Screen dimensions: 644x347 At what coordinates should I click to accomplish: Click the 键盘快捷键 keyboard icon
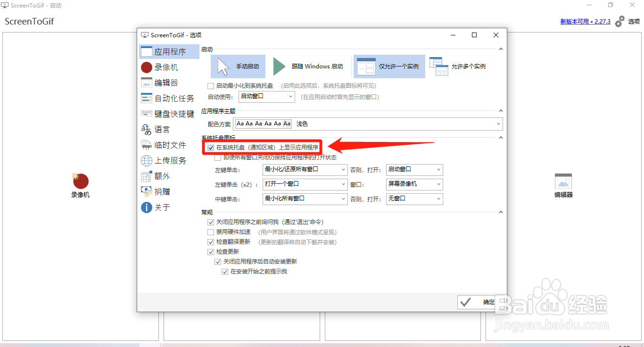(x=147, y=114)
